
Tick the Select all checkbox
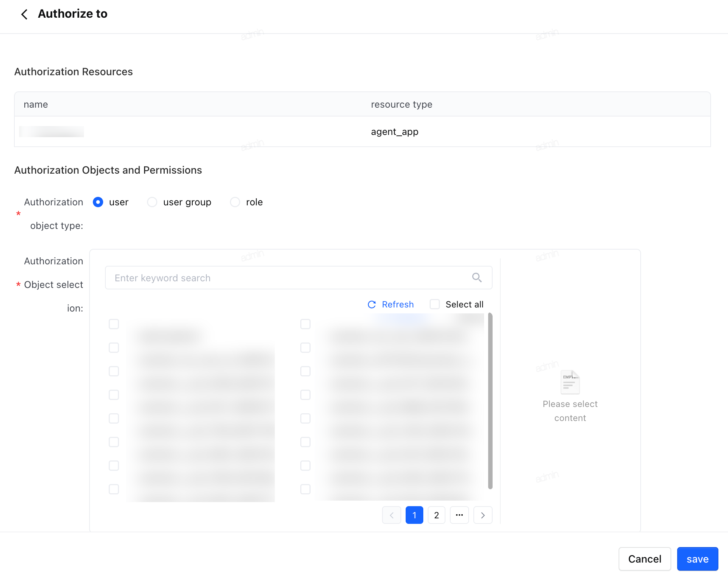435,305
